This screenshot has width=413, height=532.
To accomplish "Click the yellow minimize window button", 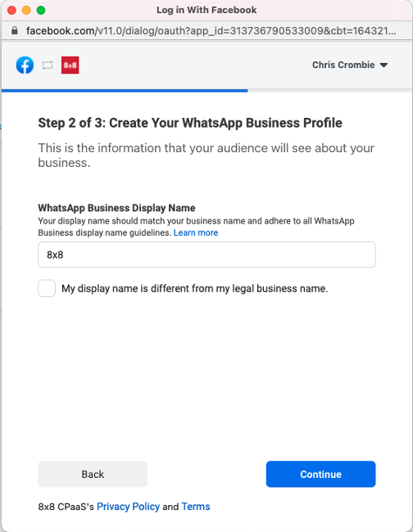I will (26, 10).
